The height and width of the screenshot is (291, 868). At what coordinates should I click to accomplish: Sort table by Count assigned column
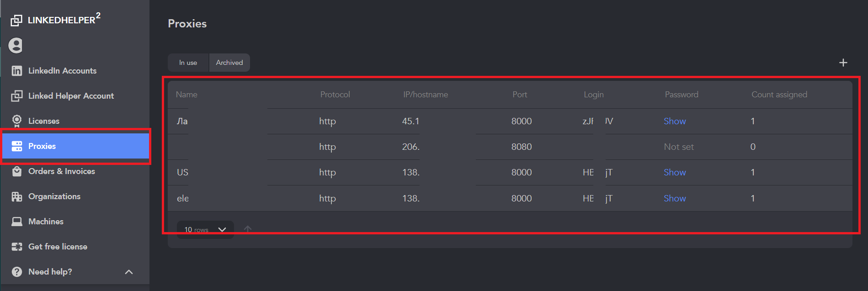click(779, 95)
